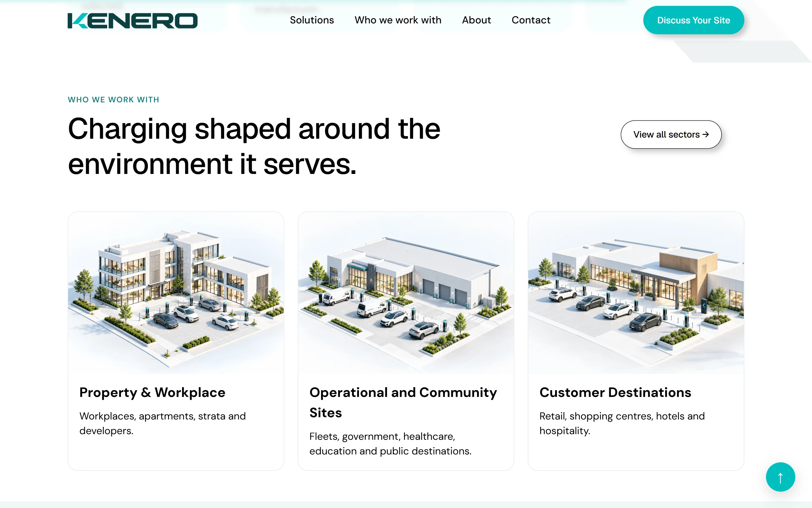Open the Contact page
Viewport: 812px width, 508px height.
(531, 20)
